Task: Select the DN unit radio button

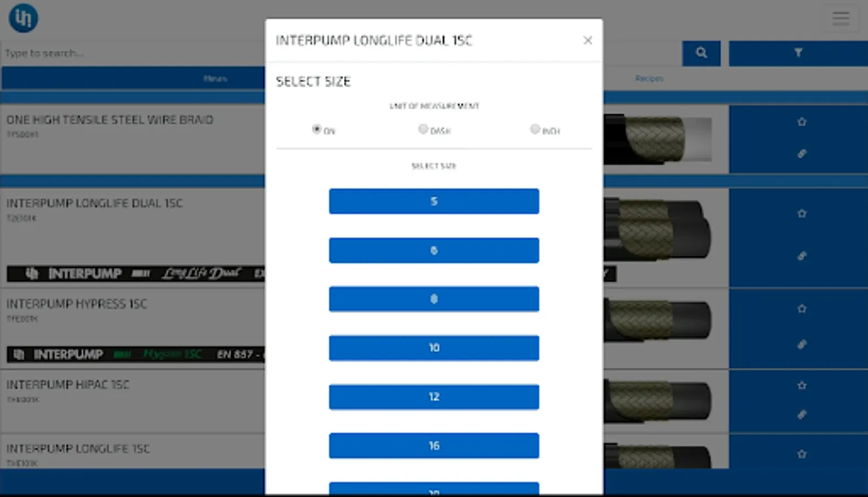Action: pos(316,129)
